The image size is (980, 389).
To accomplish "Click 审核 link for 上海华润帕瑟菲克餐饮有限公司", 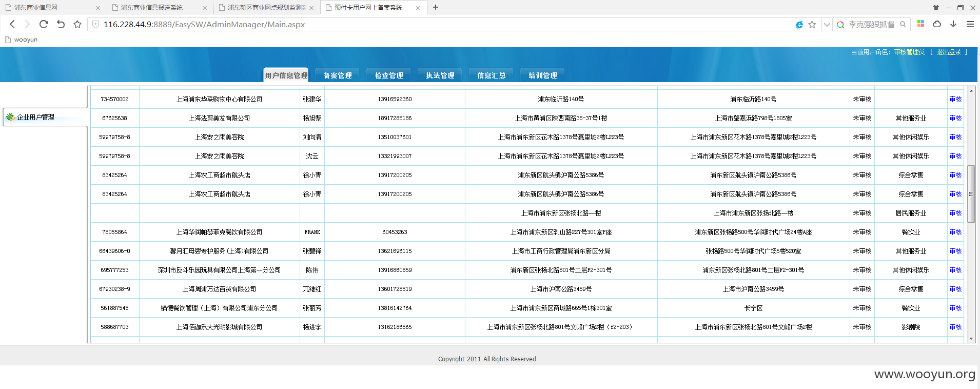I will click(955, 232).
